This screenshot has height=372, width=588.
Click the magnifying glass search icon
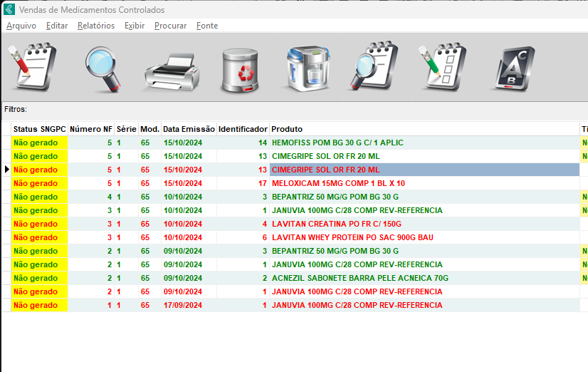pyautogui.click(x=103, y=69)
